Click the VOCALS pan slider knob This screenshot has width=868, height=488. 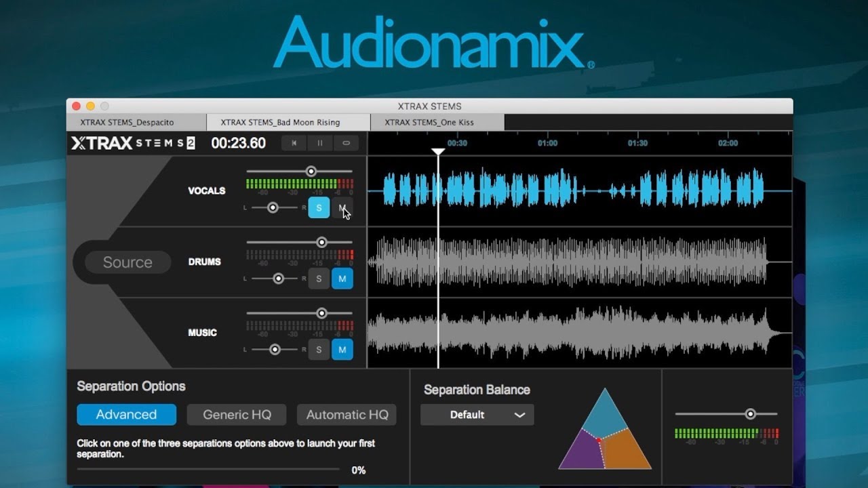coord(273,207)
